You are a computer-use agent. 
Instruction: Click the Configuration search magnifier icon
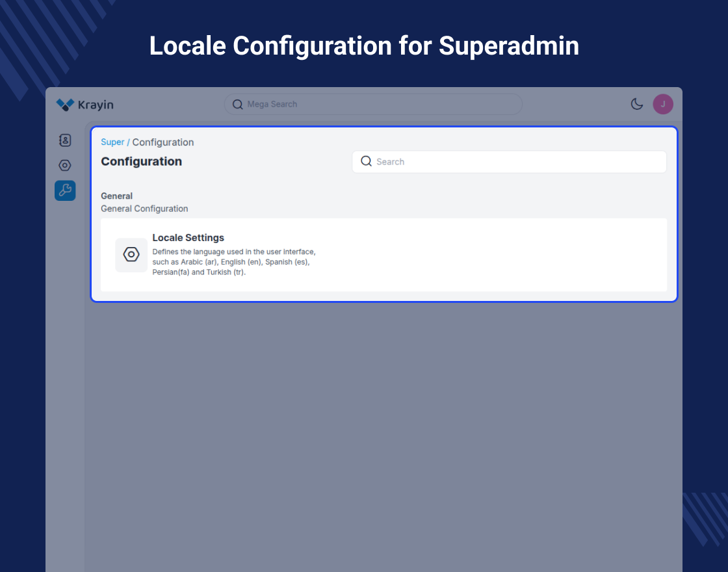[x=366, y=161]
